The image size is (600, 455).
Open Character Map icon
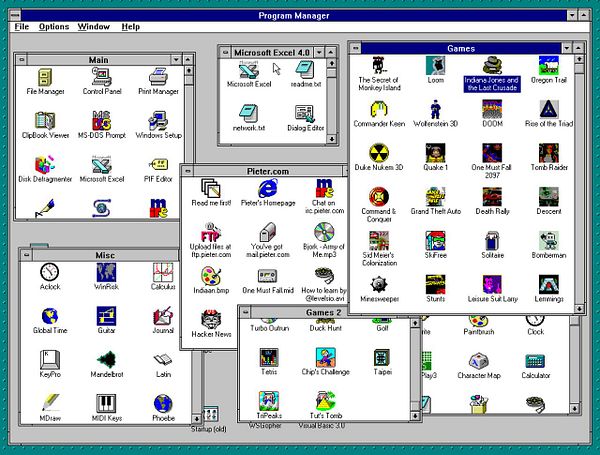pyautogui.click(x=479, y=366)
